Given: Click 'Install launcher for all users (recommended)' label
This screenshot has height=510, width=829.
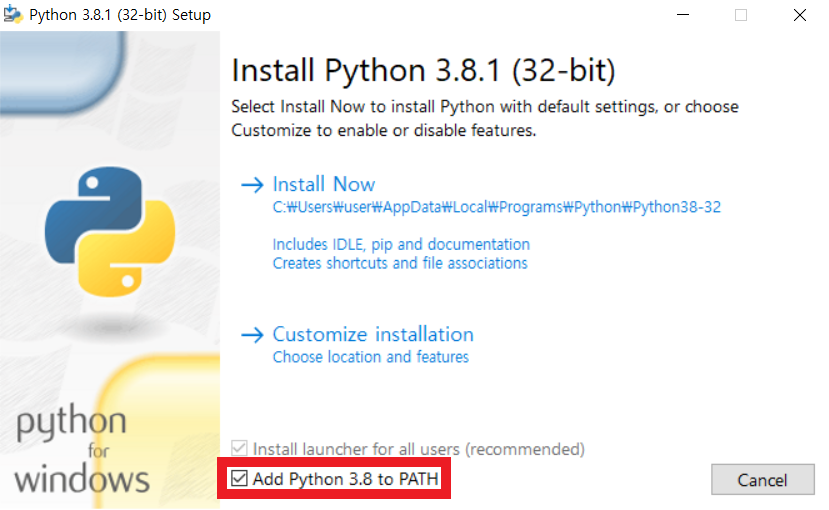Looking at the screenshot, I should point(419,449).
